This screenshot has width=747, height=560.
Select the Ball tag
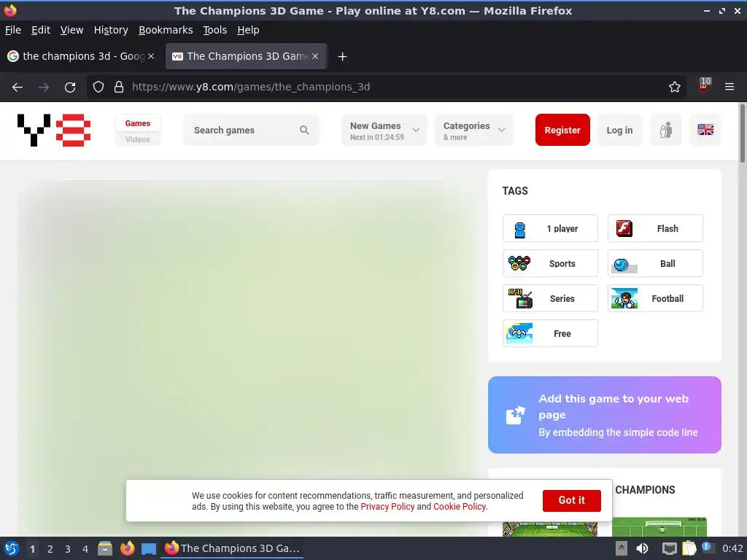point(655,263)
